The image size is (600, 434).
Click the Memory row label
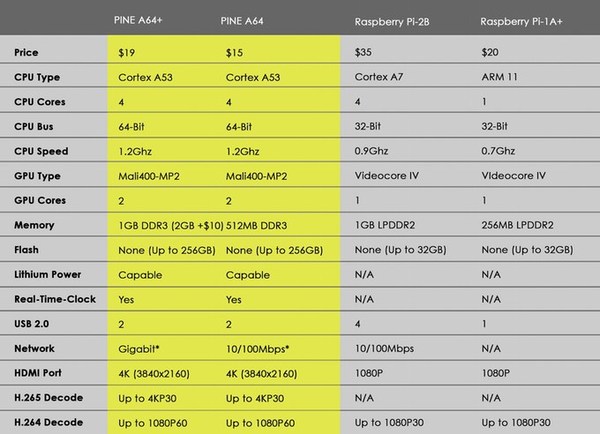click(x=36, y=223)
